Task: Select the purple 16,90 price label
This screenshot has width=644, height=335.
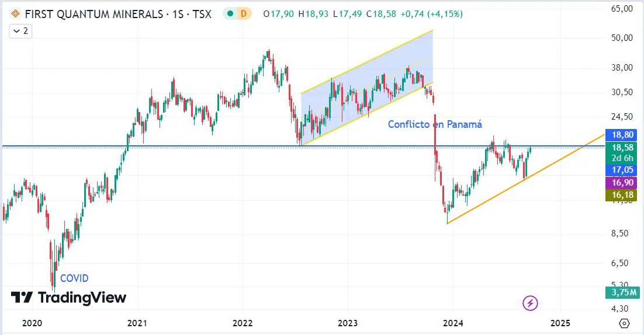Action: click(x=622, y=183)
